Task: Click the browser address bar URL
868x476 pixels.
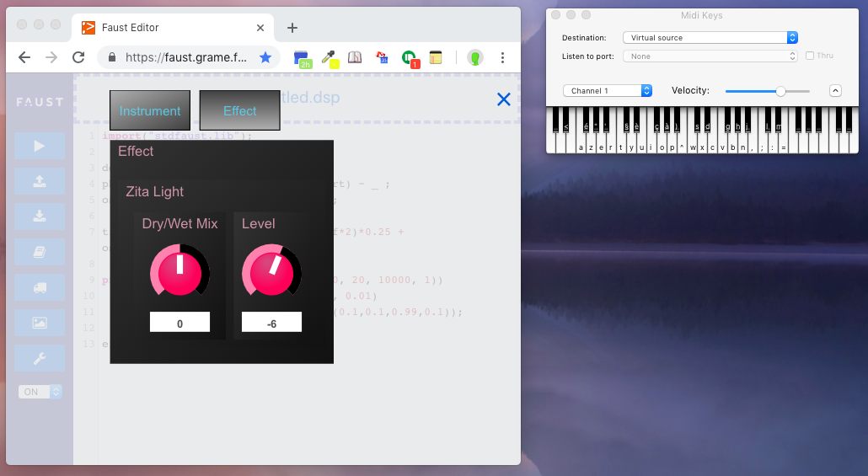Action: click(x=186, y=57)
